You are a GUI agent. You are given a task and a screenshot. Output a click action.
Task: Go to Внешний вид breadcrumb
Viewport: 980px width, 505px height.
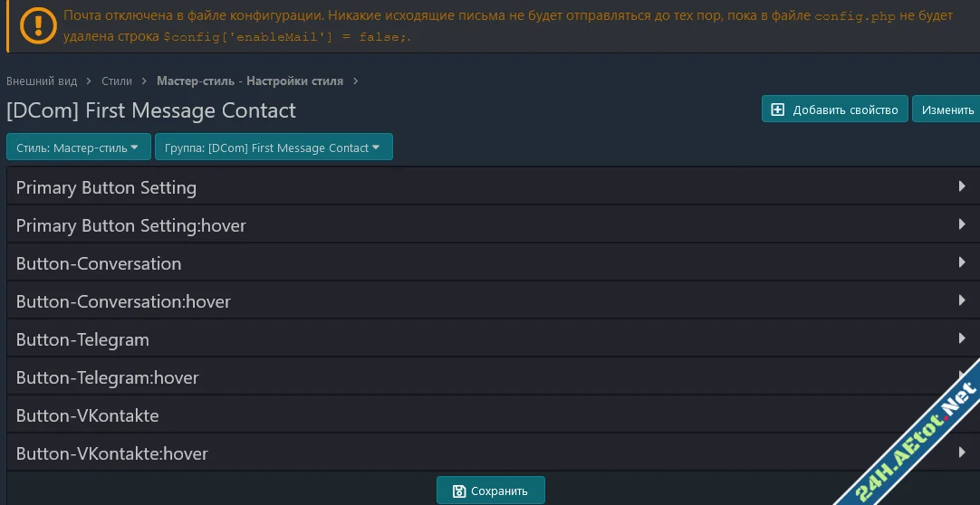42,81
